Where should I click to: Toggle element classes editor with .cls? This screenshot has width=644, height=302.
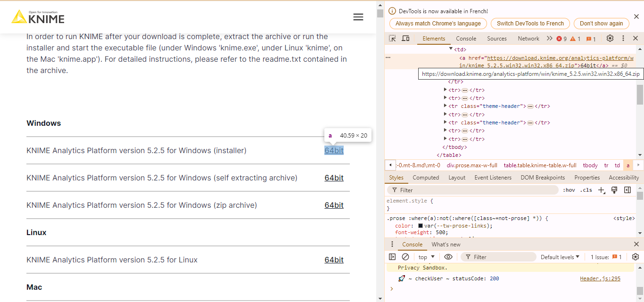(x=586, y=190)
